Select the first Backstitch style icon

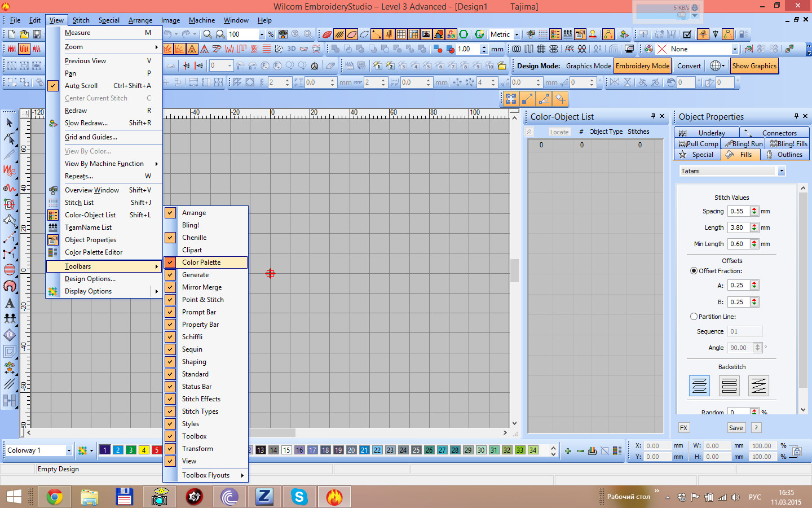pyautogui.click(x=699, y=386)
